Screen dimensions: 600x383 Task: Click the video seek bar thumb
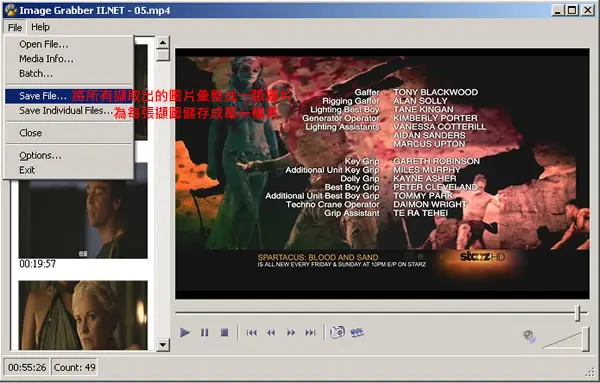point(579,313)
